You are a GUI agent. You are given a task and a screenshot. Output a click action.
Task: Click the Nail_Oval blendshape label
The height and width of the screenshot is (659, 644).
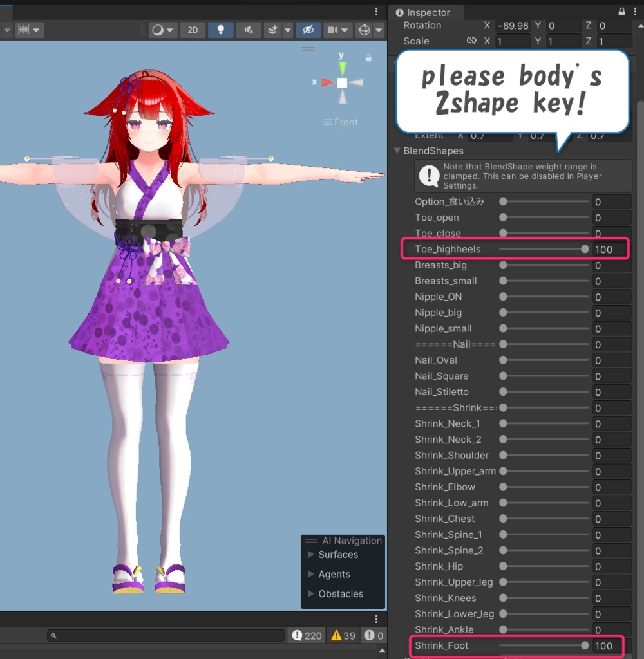(x=436, y=360)
